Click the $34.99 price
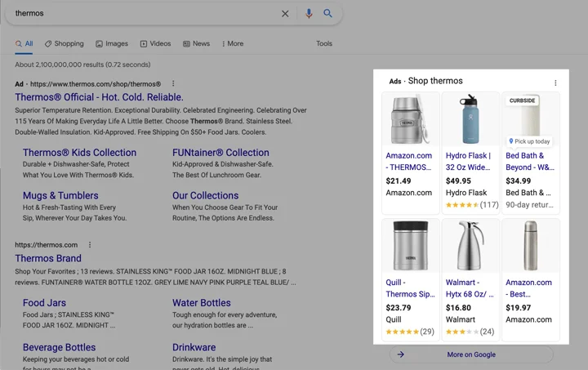This screenshot has height=370, width=588. [x=519, y=181]
